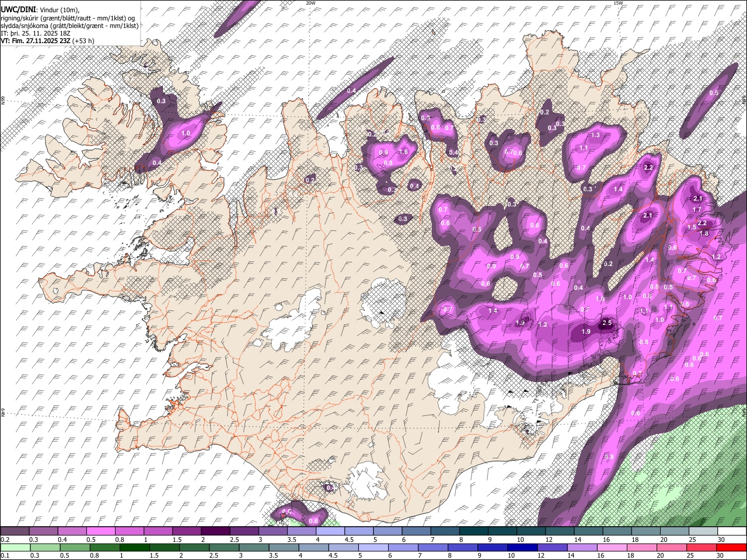Select the initial time line 'IT: þri. 25. 11. 2025 18Z'
The height and width of the screenshot is (560, 747).
tap(37, 33)
